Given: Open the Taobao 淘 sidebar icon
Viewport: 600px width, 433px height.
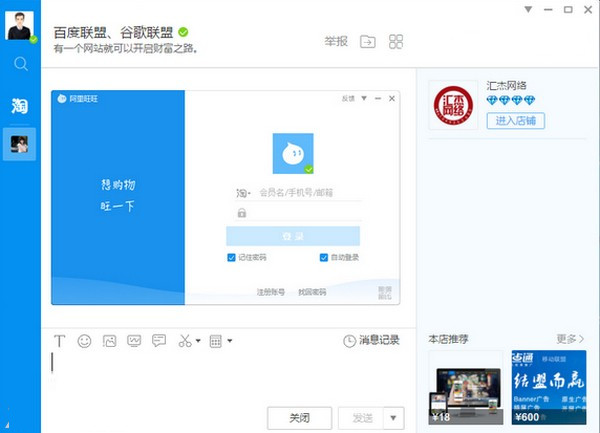Looking at the screenshot, I should pyautogui.click(x=20, y=105).
